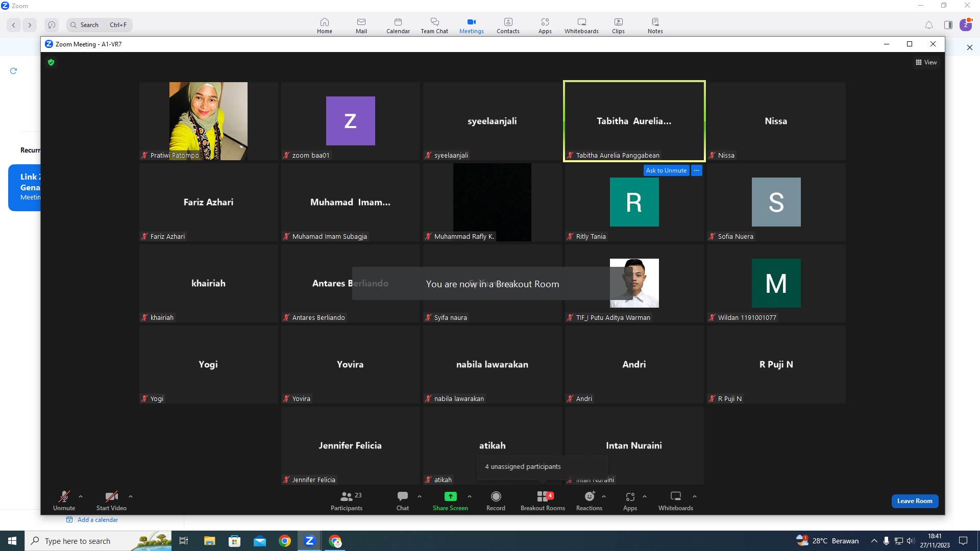Open the Team Chat tab
Image resolution: width=980 pixels, height=551 pixels.
coord(434,26)
